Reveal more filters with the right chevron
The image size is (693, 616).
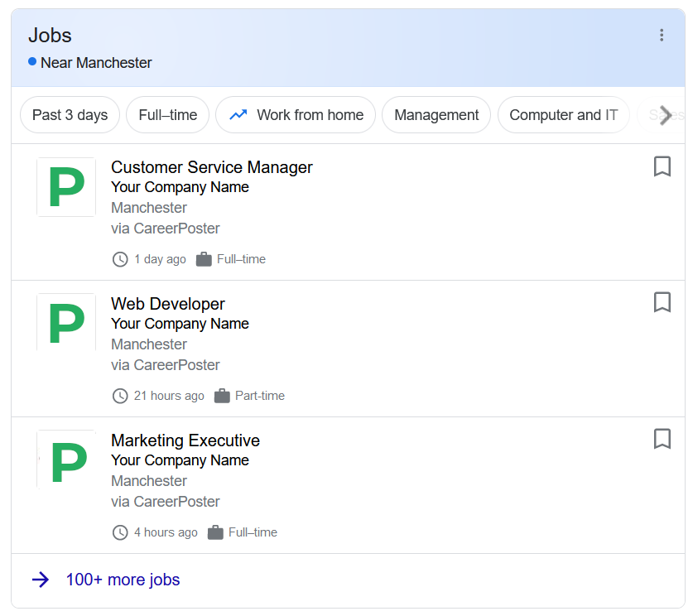665,115
